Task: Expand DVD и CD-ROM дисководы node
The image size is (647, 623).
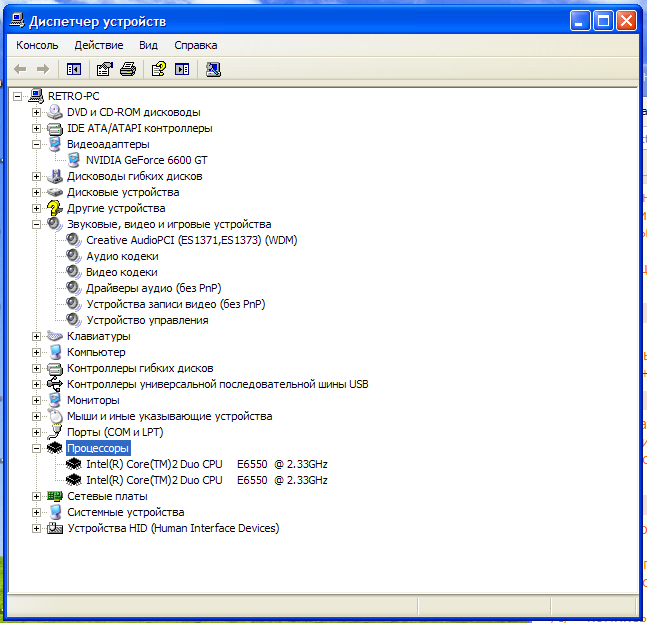Action: pyautogui.click(x=36, y=112)
